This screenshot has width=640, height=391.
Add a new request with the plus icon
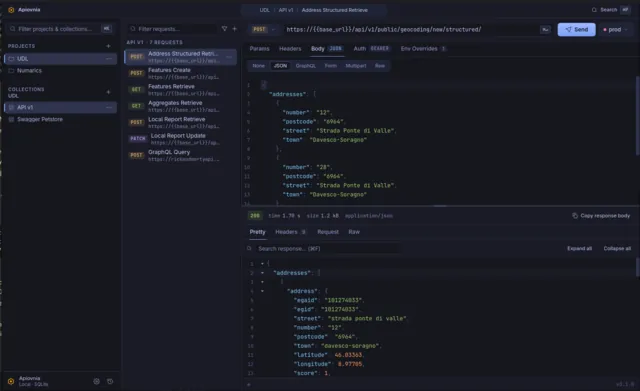pyautogui.click(x=234, y=29)
